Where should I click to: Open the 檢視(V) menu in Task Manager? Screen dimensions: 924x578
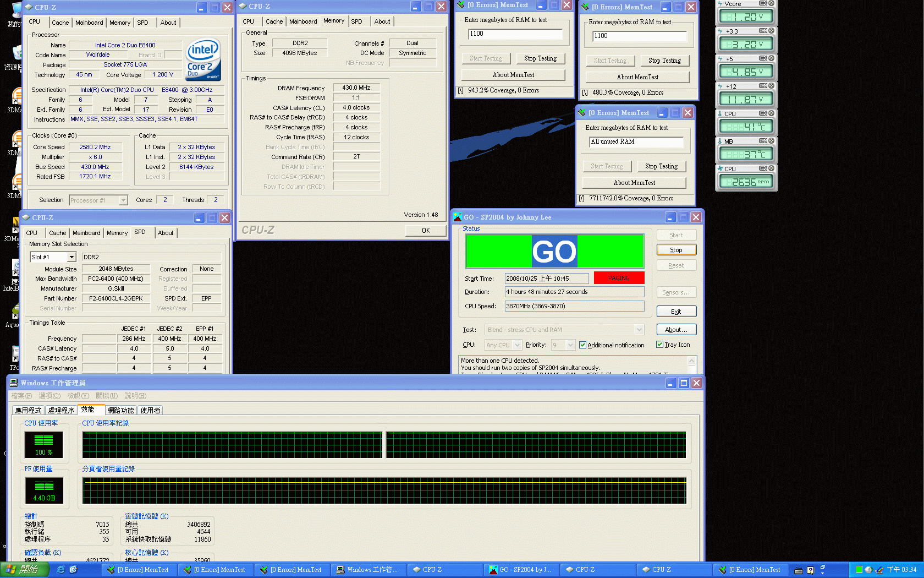78,396
